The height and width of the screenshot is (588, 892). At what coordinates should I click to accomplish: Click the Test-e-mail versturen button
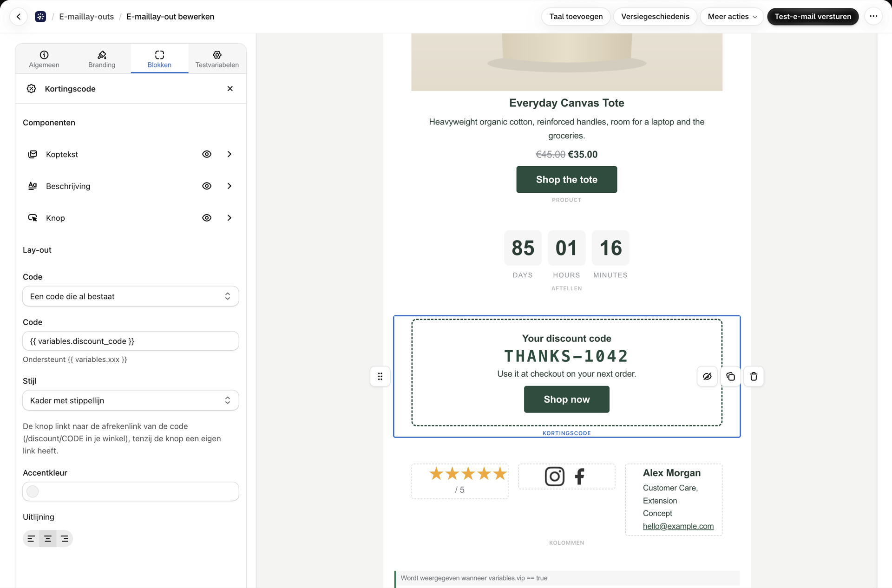click(x=813, y=17)
